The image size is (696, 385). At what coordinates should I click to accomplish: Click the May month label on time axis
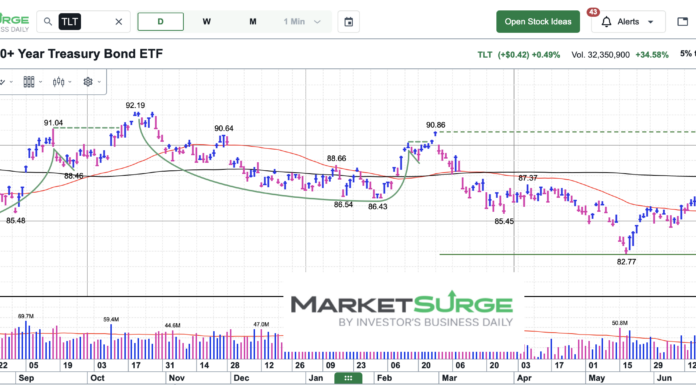click(597, 378)
